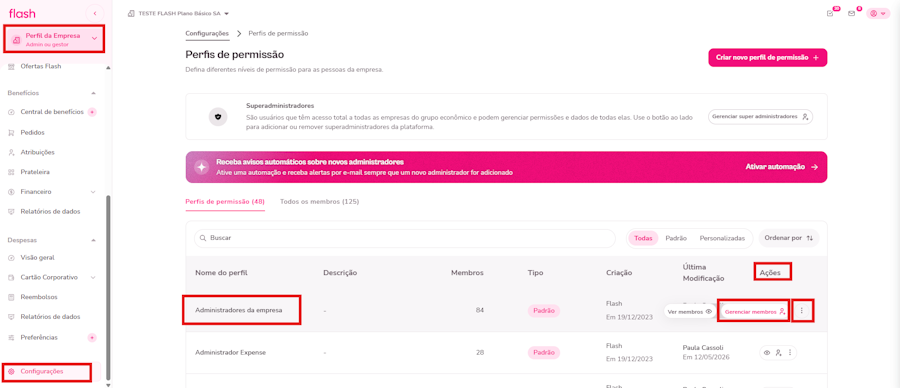Open the user profile avatar menu
The height and width of the screenshot is (388, 900).
point(878,14)
